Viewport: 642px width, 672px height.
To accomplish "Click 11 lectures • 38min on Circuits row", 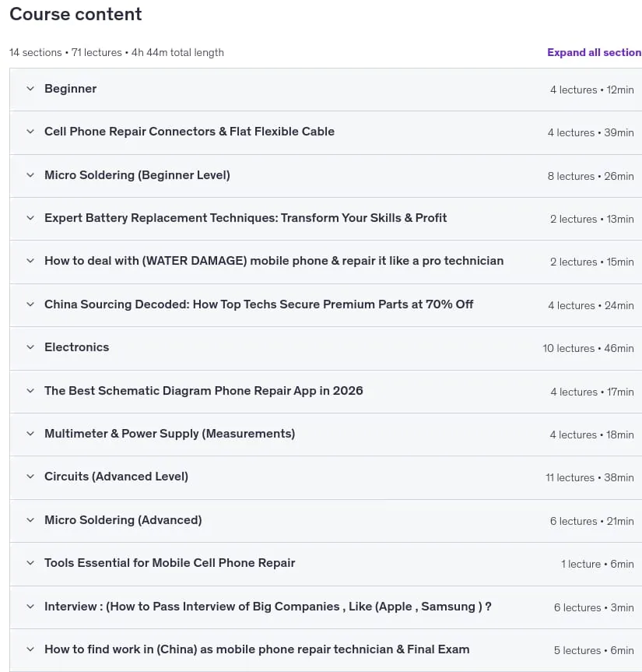I will (589, 477).
